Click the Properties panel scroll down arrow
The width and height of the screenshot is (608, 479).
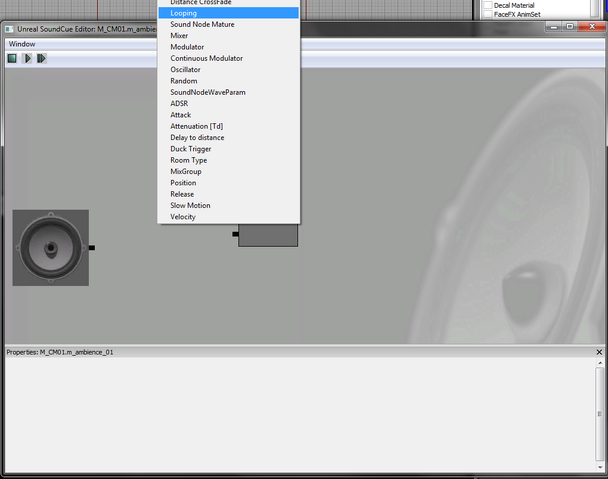point(600,467)
